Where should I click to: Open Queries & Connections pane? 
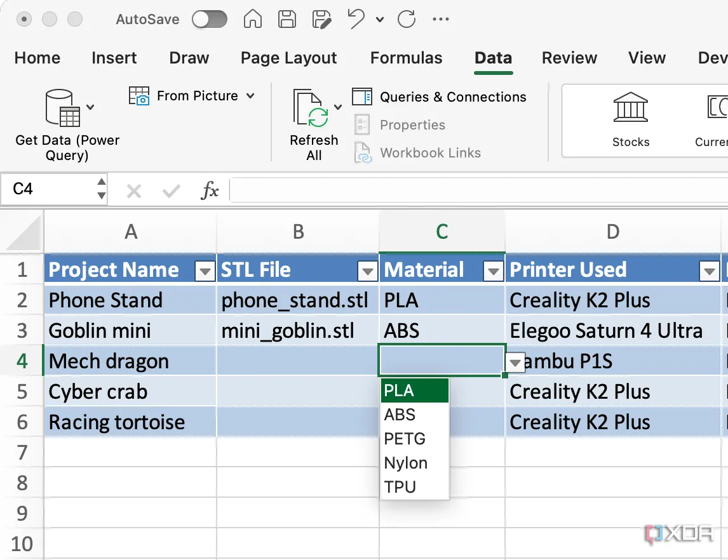pos(439,97)
